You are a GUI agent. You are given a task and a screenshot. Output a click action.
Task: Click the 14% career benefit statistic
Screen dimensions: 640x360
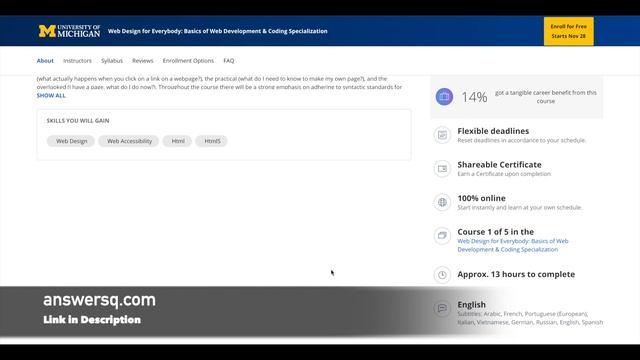pyautogui.click(x=474, y=97)
